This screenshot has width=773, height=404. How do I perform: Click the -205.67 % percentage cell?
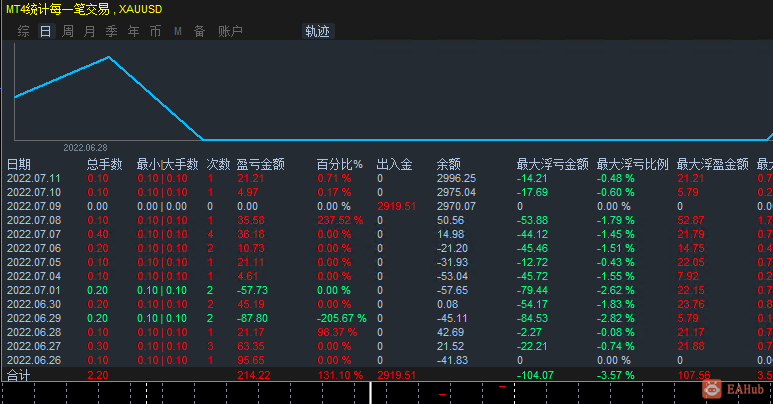(341, 318)
